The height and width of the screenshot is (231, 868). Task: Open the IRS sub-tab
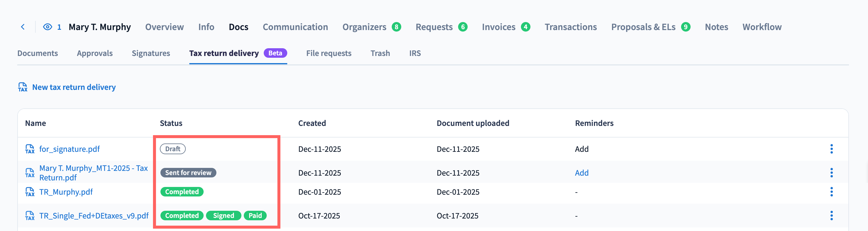415,53
